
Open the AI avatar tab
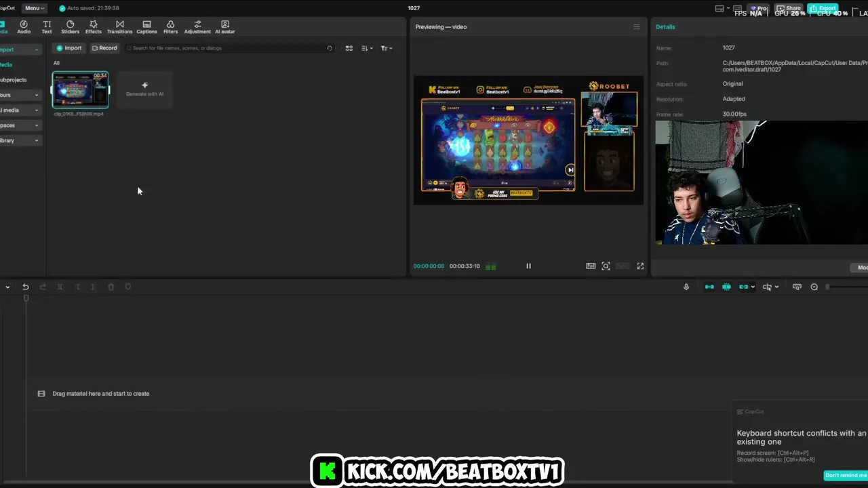coord(225,27)
